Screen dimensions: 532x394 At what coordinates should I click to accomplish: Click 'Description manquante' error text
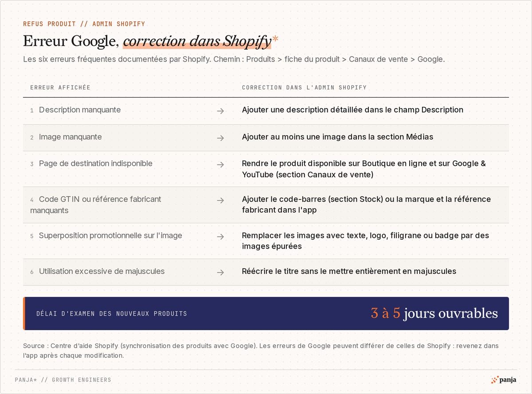(x=80, y=110)
